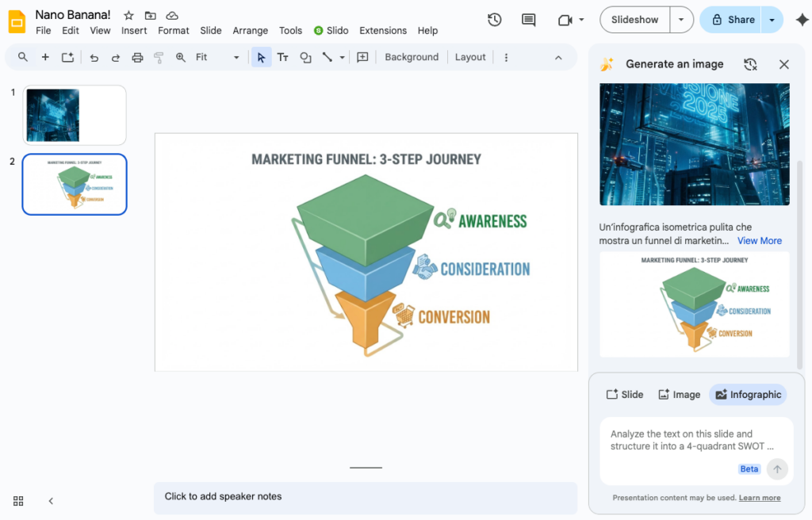Open the grid view icon
Image resolution: width=812 pixels, height=520 pixels.
[18, 501]
